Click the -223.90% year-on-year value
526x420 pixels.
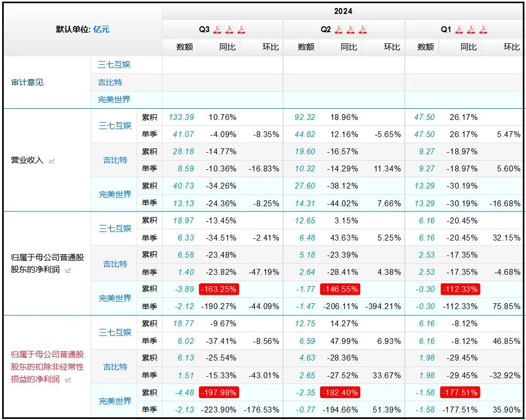point(218,410)
